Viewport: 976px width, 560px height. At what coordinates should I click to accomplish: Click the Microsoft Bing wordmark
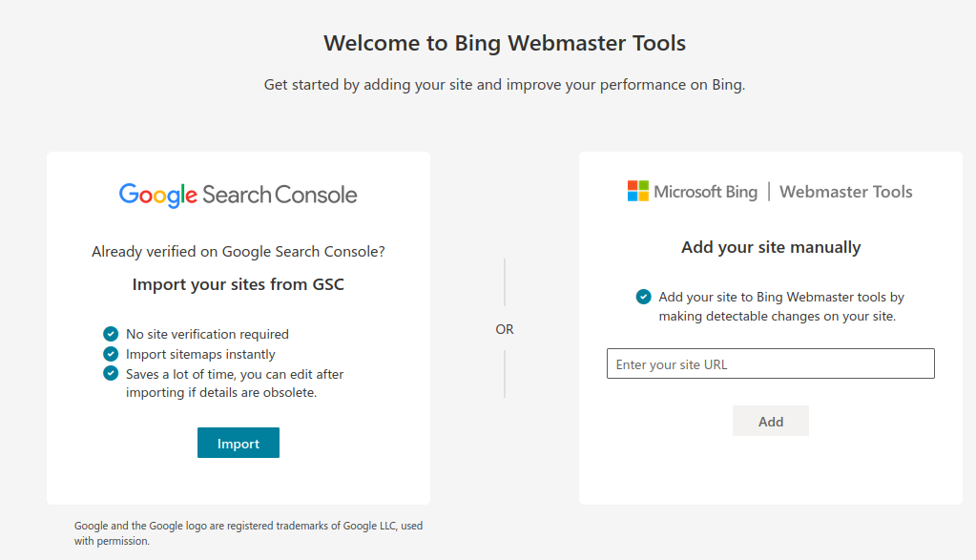click(x=705, y=192)
